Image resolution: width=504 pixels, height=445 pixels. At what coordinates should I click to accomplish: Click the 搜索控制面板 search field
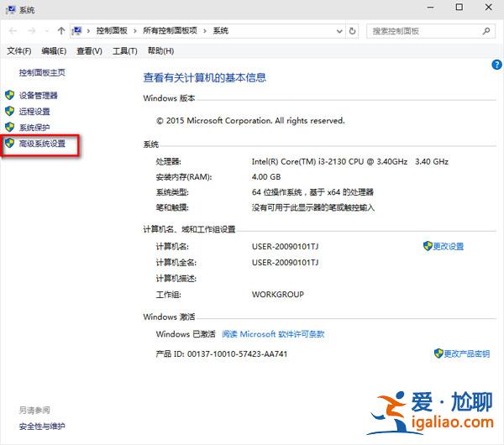point(431,31)
